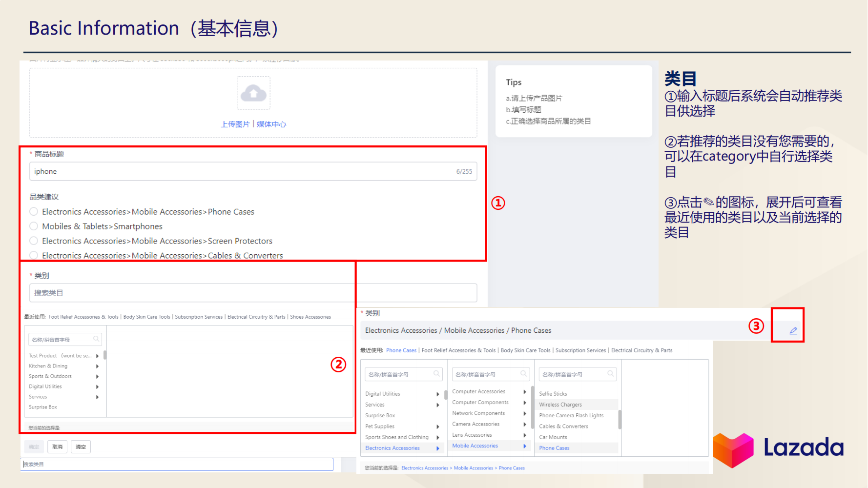Click the search icon in the Selfie Sticks column
868x488 pixels.
609,374
